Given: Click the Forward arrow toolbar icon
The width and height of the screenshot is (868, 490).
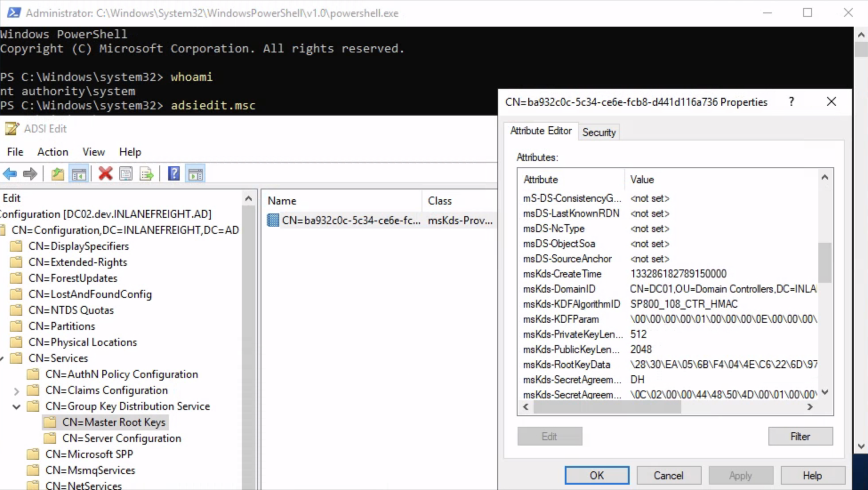Looking at the screenshot, I should click(x=30, y=174).
